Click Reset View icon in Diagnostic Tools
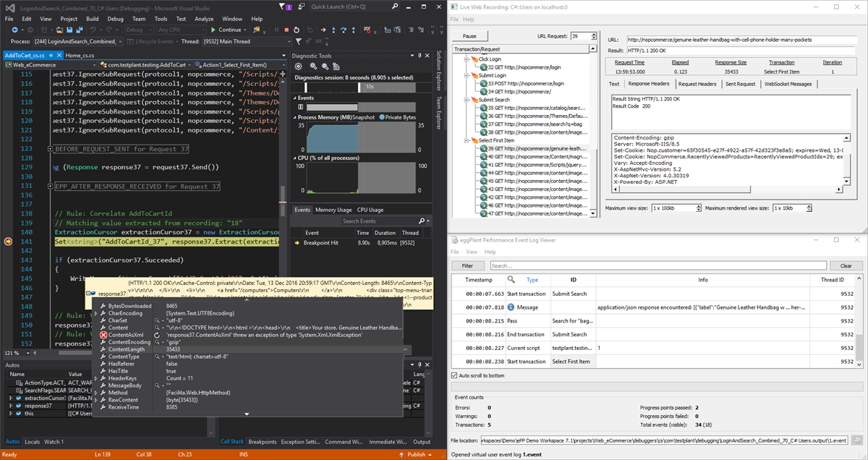Screen dimensions: 868x460 (x=336, y=67)
